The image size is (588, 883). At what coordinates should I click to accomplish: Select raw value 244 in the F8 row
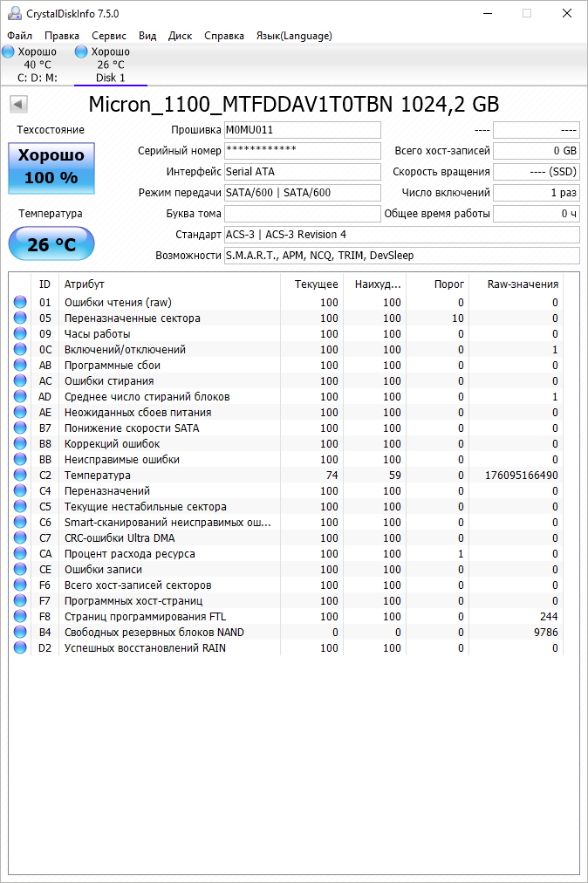549,617
